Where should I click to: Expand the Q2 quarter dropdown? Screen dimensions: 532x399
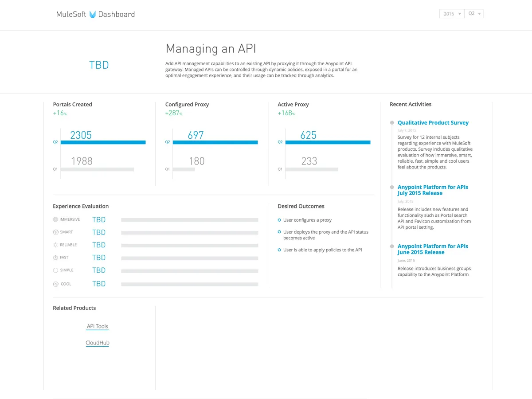click(x=473, y=14)
